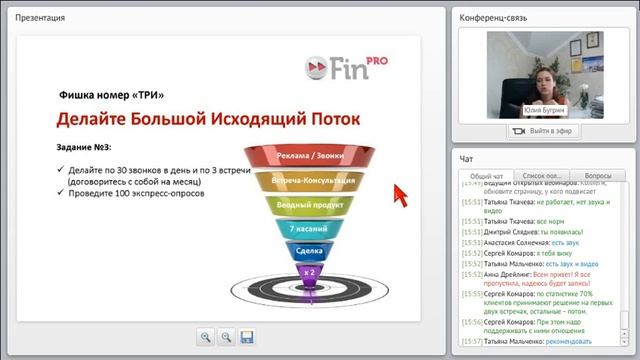Click the FinPRO logo on the slide
The height and width of the screenshot is (360, 640).
point(347,67)
